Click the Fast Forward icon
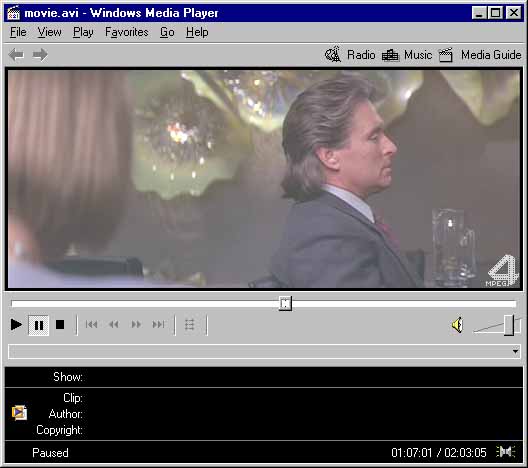The width and height of the screenshot is (528, 468). [x=136, y=325]
